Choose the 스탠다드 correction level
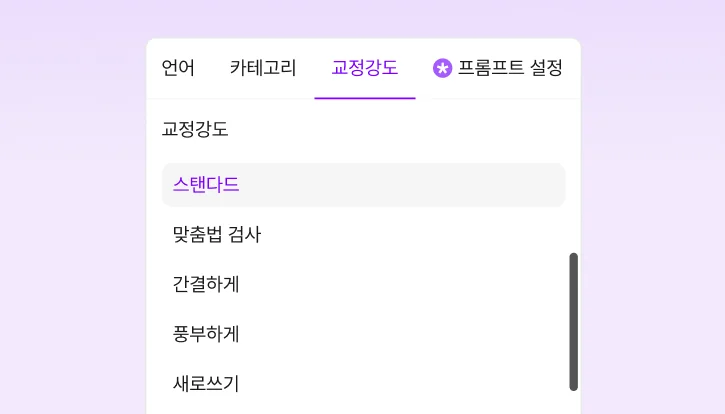725x414 pixels. 206,184
